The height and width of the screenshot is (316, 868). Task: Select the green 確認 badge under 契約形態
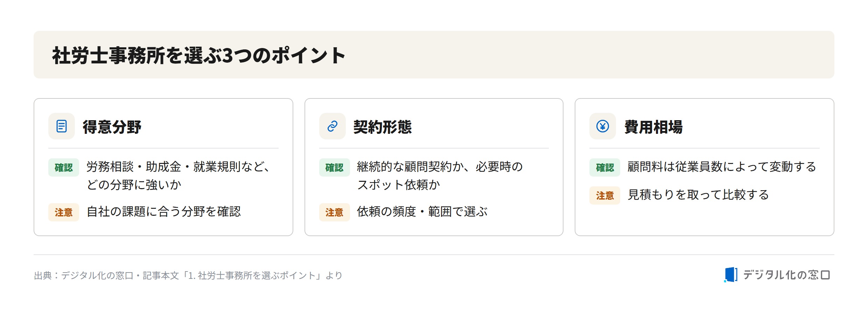[335, 167]
